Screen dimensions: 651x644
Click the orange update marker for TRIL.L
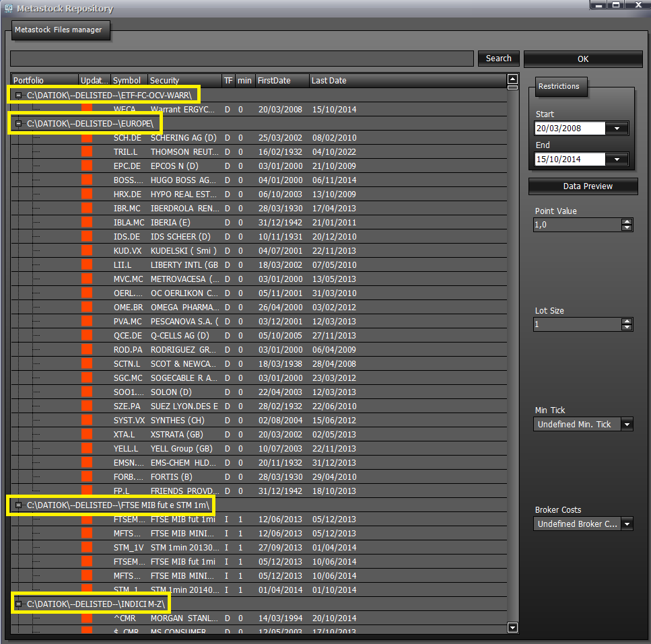(x=87, y=152)
